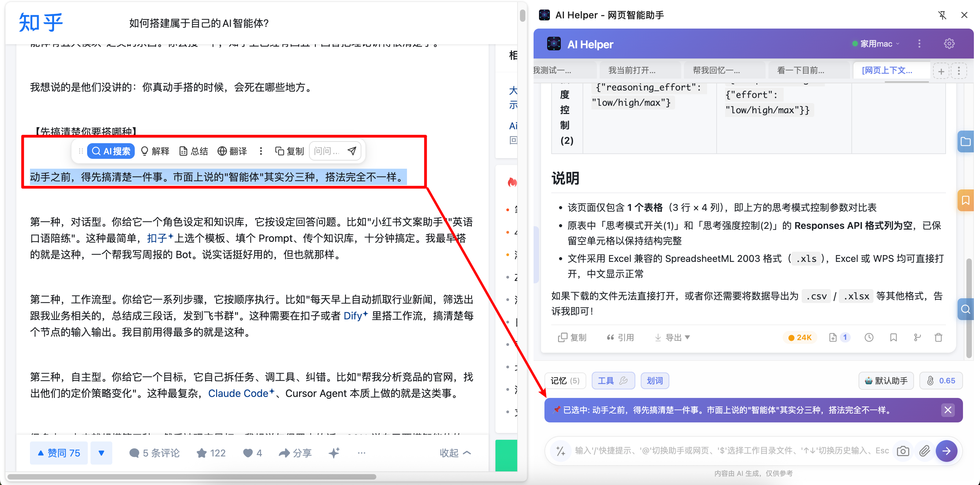Bookmark the AI reply
The image size is (980, 485).
point(893,337)
